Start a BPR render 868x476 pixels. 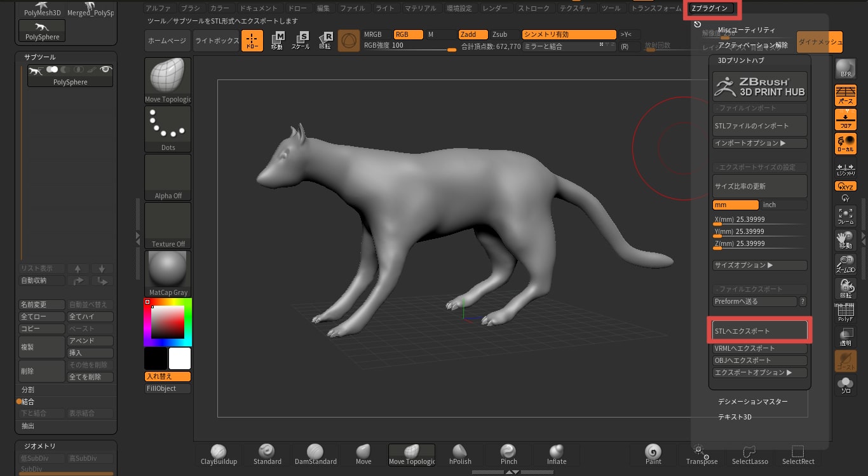coord(846,69)
